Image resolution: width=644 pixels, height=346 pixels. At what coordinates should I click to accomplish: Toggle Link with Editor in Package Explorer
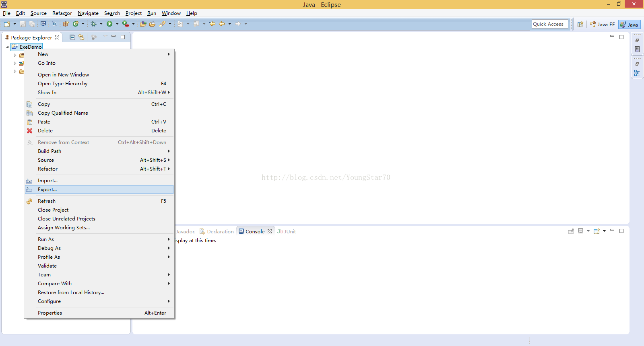pyautogui.click(x=81, y=37)
